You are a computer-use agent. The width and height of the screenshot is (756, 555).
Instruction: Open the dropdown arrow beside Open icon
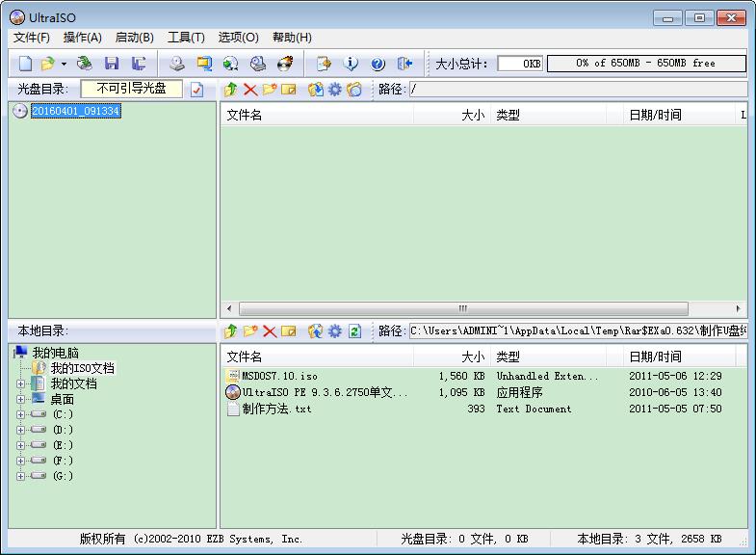(64, 64)
